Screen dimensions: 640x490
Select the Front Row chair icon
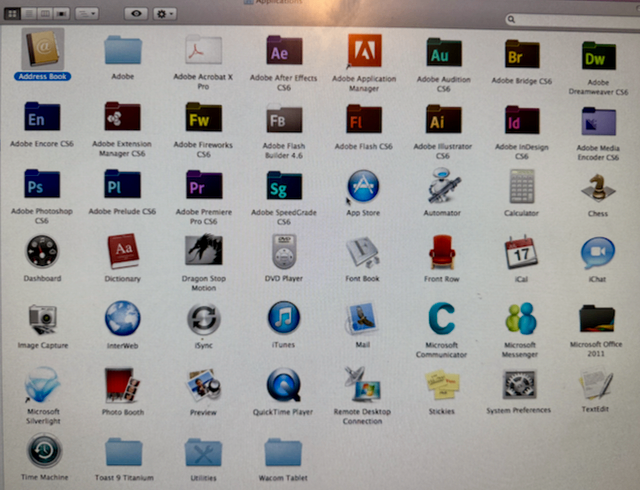pyautogui.click(x=442, y=252)
